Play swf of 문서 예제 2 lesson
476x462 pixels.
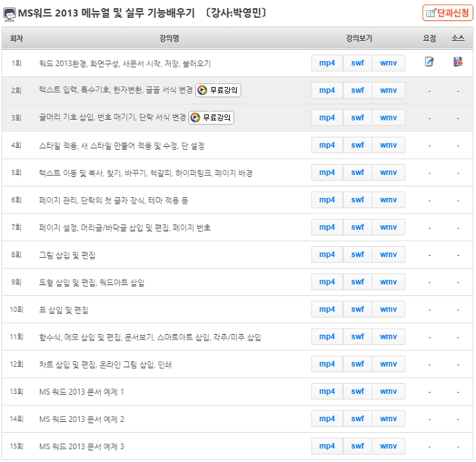(357, 418)
